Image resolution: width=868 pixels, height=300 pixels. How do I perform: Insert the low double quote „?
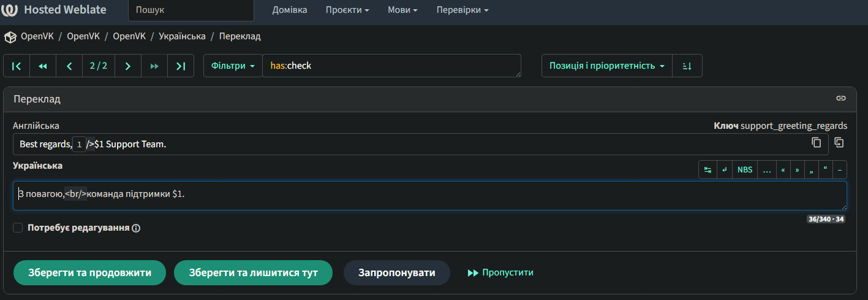(812, 170)
